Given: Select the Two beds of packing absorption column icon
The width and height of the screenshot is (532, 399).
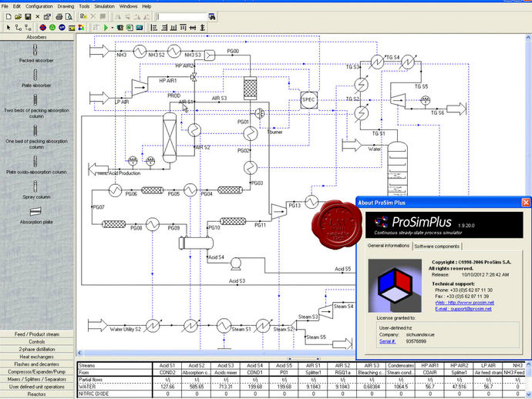Looking at the screenshot, I should (35, 100).
